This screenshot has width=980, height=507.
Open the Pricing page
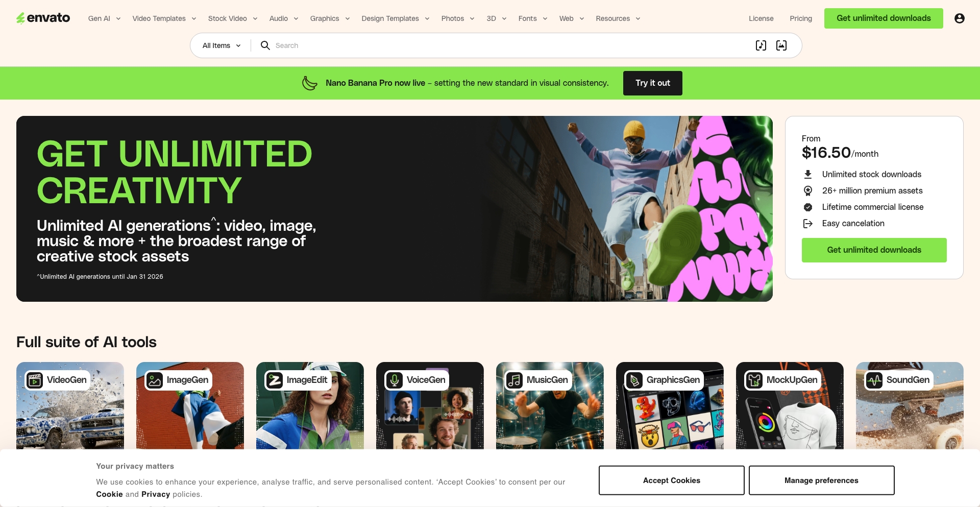tap(800, 18)
